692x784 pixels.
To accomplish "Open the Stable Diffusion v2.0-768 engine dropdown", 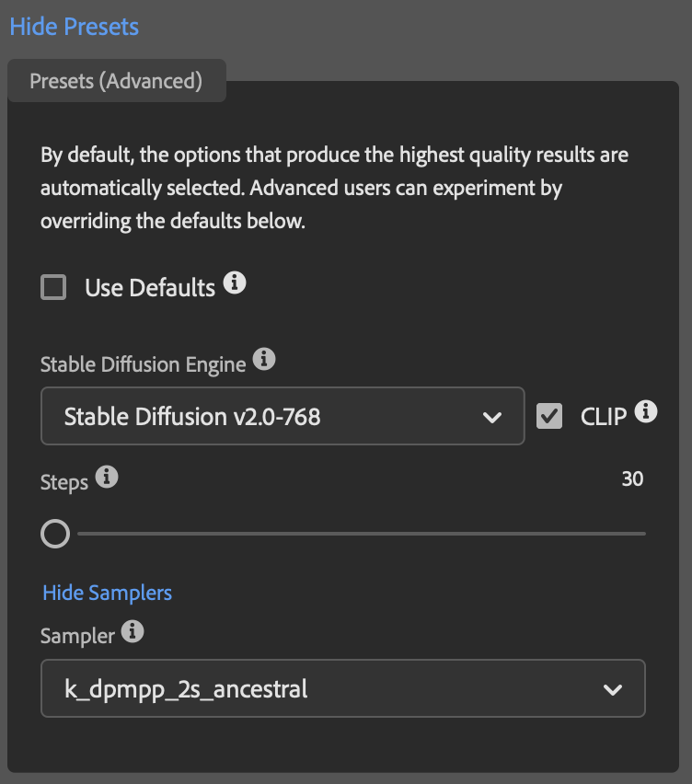I will [283, 416].
